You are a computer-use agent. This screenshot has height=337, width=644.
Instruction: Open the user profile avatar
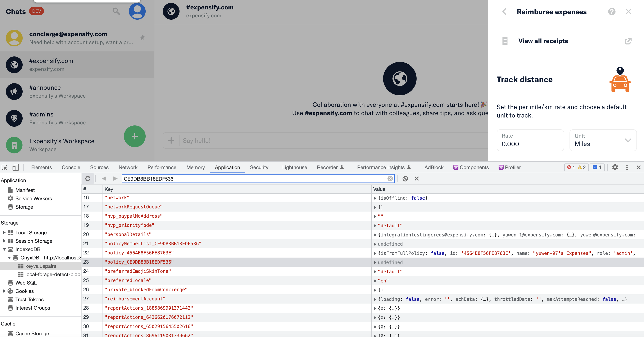137,11
